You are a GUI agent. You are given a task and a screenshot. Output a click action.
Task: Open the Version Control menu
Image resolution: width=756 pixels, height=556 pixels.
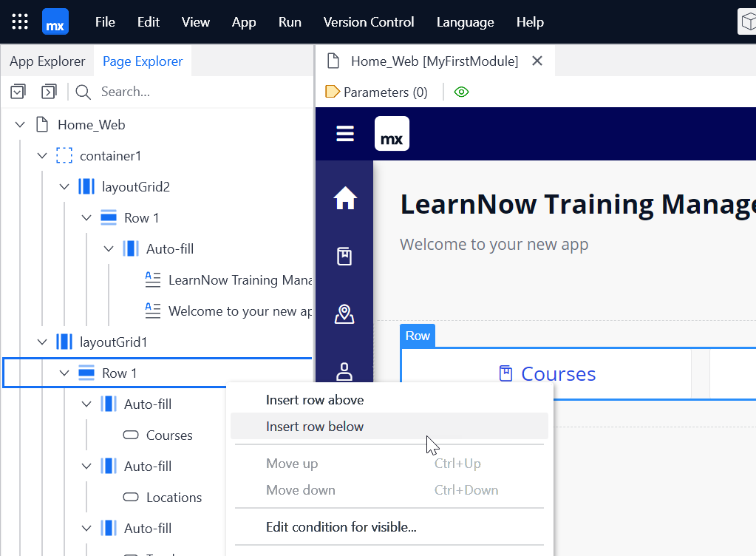pos(368,22)
